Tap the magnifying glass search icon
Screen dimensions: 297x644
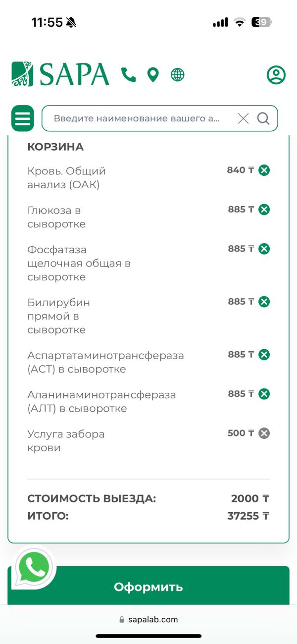pyautogui.click(x=263, y=118)
